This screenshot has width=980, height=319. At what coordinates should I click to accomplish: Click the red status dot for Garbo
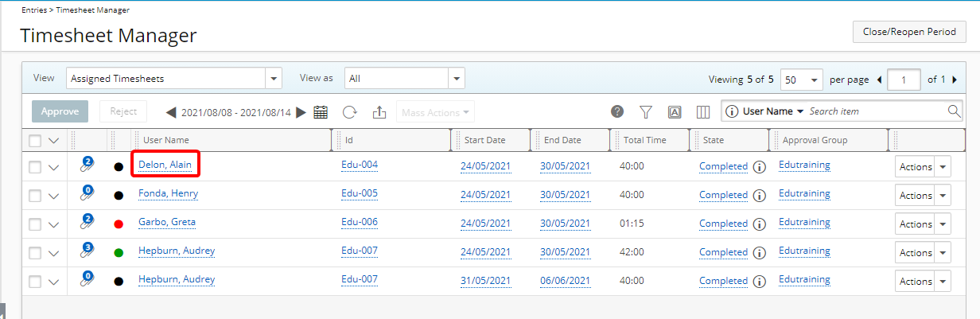(119, 224)
